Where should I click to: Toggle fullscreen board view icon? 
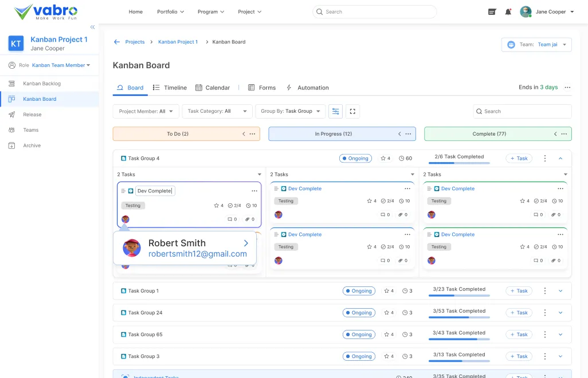(x=352, y=111)
